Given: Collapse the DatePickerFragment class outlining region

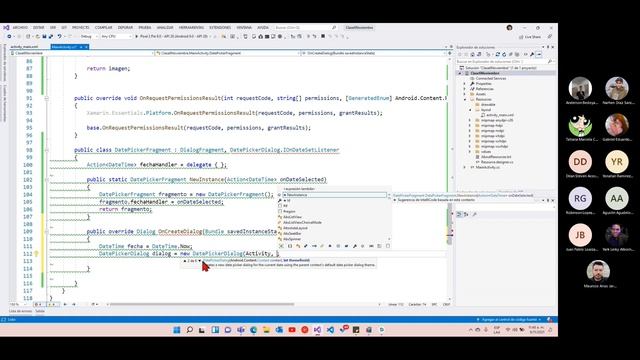Looking at the screenshot, I should click(47, 150).
